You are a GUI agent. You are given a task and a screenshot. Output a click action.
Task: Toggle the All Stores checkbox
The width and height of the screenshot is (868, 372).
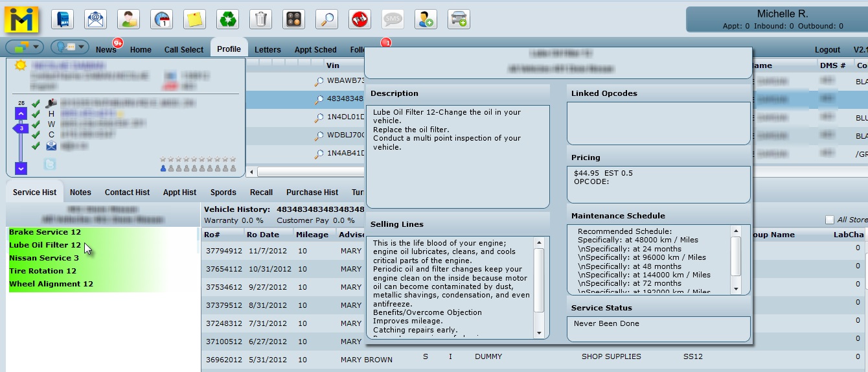[x=830, y=220]
